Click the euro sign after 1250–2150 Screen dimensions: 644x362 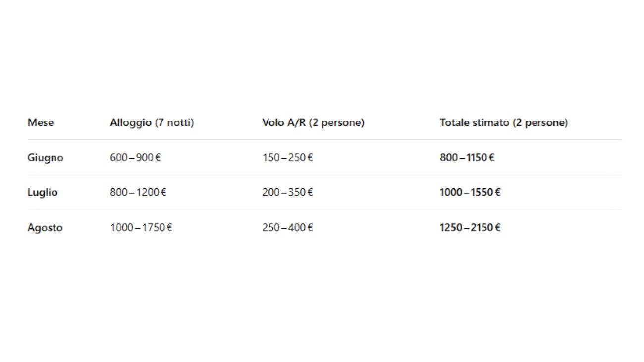[x=497, y=228]
